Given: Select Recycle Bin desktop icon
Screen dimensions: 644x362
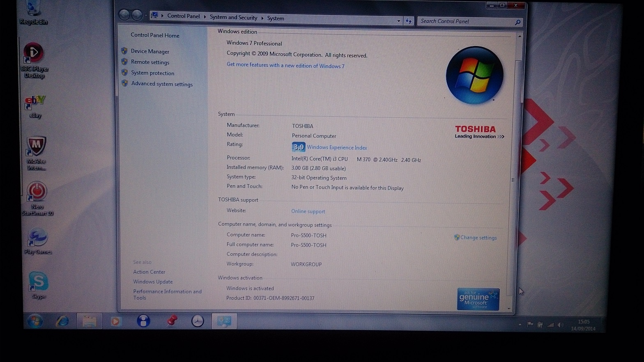Looking at the screenshot, I should [33, 13].
